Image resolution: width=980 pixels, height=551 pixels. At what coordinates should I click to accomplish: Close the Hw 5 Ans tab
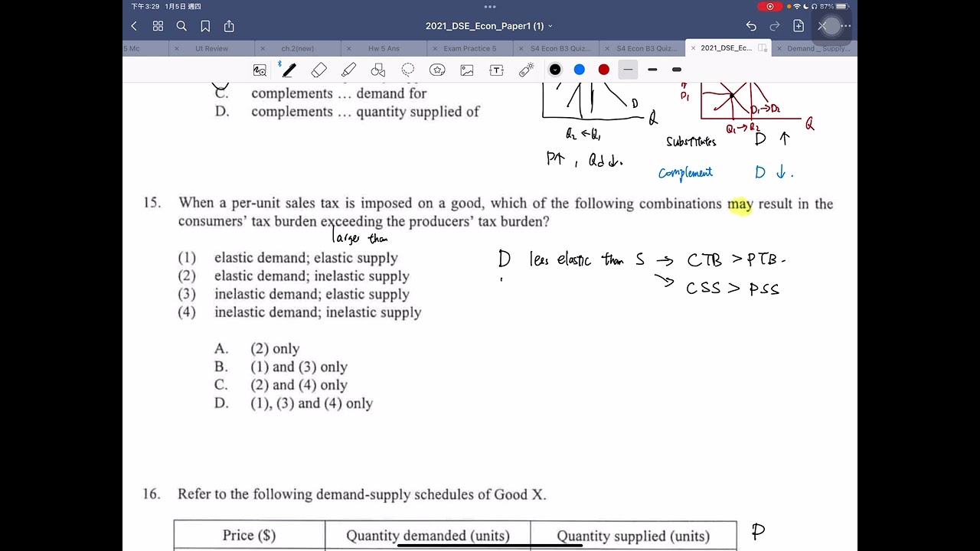click(x=349, y=48)
